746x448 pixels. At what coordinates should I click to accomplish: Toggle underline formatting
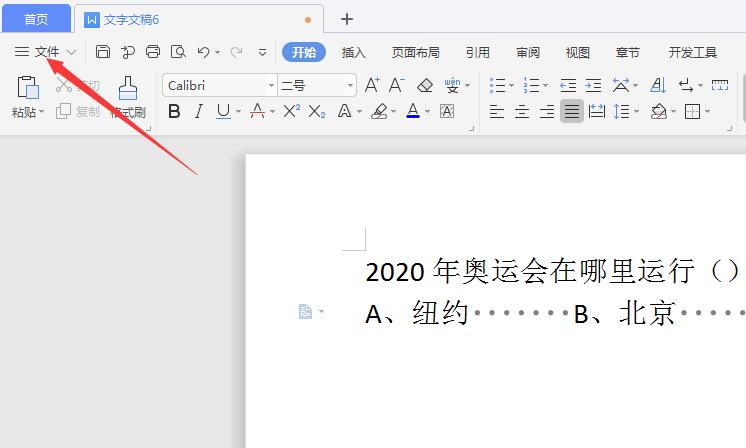tap(223, 112)
